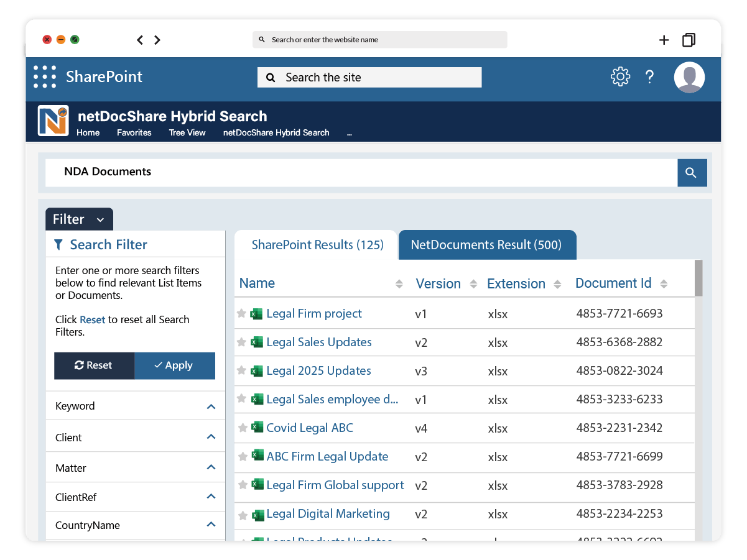
Task: Click the browser address bar
Action: coord(380,40)
